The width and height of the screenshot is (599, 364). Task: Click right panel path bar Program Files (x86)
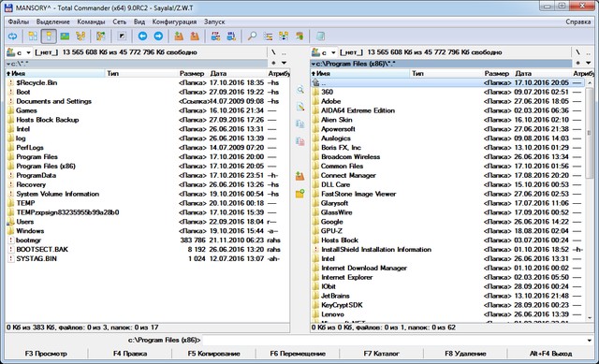click(441, 64)
